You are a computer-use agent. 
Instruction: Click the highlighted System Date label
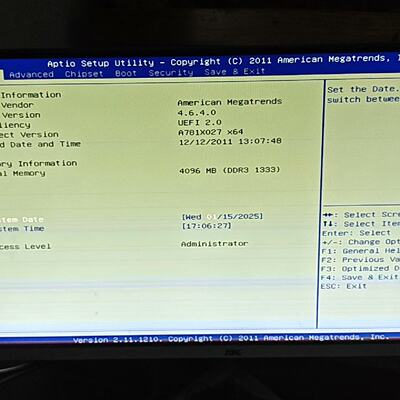(x=22, y=220)
